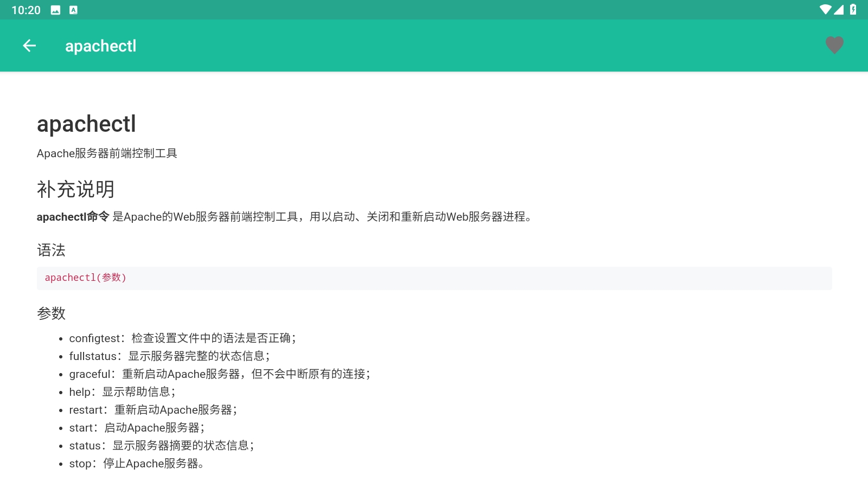Viewport: 868px width, 488px height.
Task: Select the large apachectl page heading
Action: (86, 124)
